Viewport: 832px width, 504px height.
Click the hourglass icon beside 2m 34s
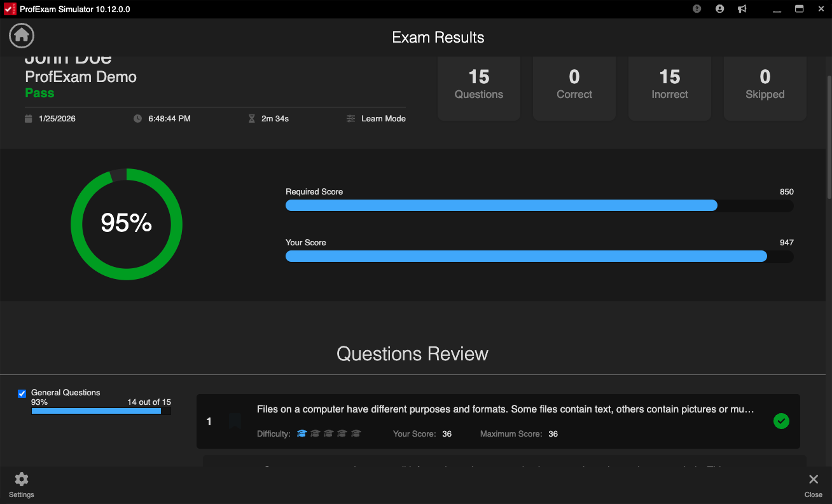pos(252,119)
